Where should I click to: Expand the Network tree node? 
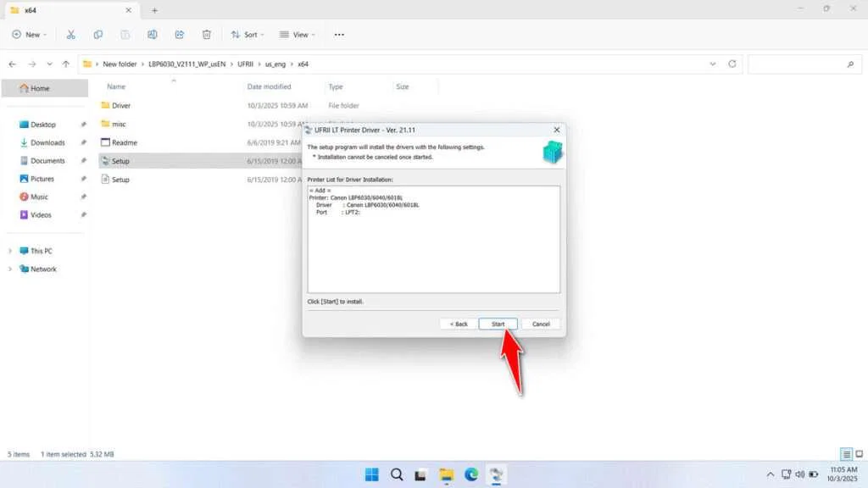(11, 269)
